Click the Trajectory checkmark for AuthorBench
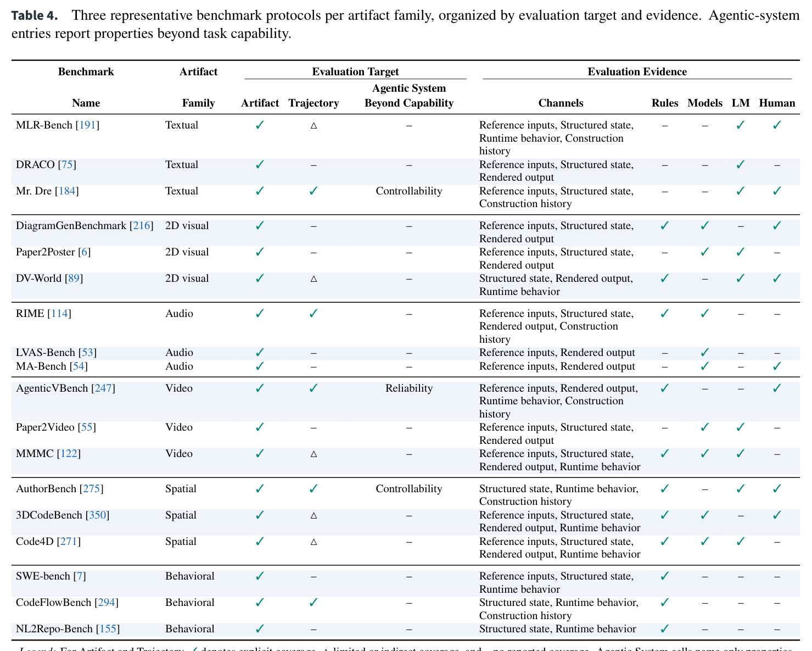The height and width of the screenshot is (651, 812). [x=313, y=489]
